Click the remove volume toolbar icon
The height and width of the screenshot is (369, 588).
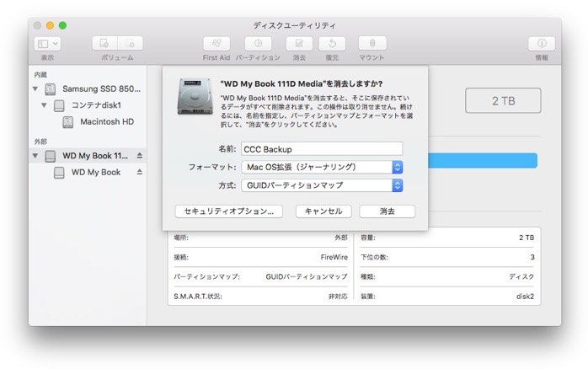point(130,44)
